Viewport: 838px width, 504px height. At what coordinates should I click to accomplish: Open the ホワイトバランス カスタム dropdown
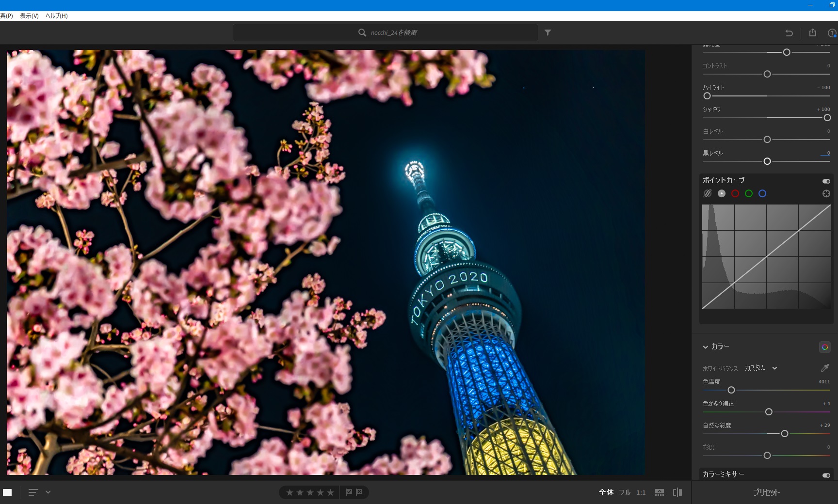(761, 368)
